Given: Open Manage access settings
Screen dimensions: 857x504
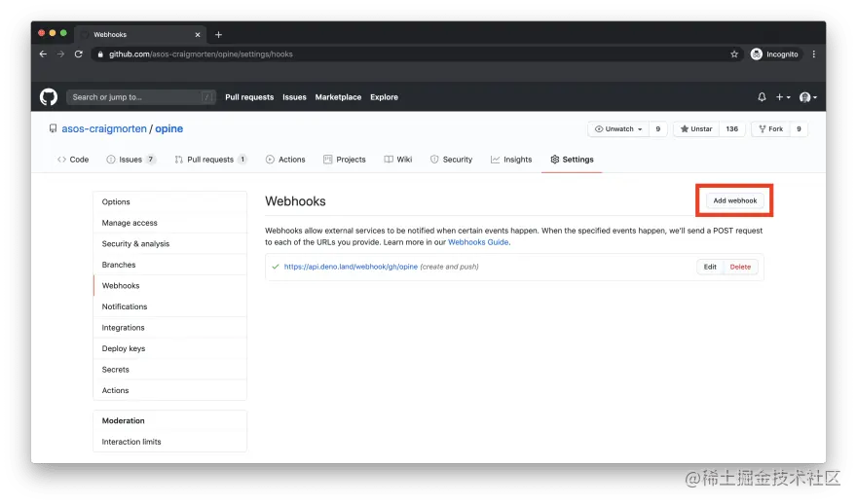Looking at the screenshot, I should pos(170,223).
